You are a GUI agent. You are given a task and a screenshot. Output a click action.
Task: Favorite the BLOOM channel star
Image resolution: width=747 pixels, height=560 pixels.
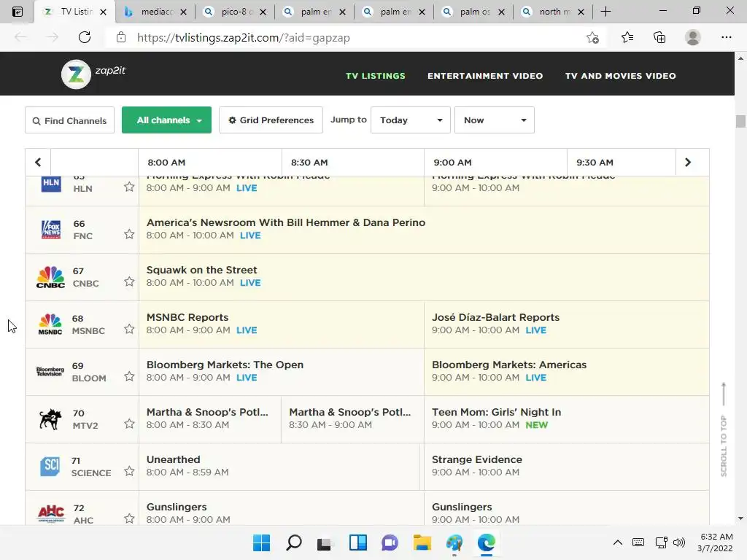(x=129, y=376)
